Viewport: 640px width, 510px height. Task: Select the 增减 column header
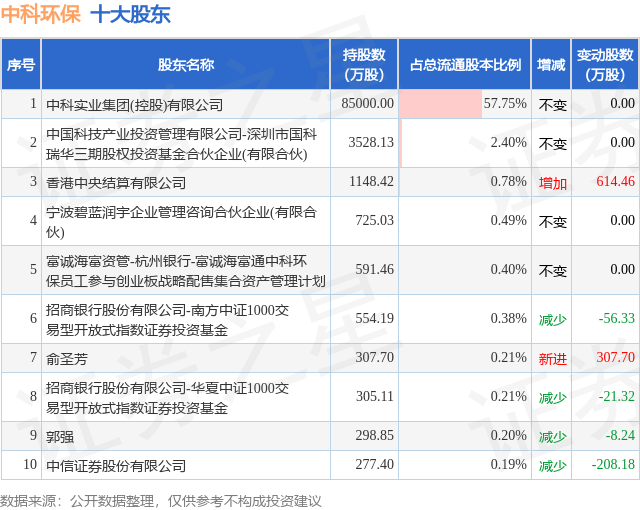[x=551, y=64]
